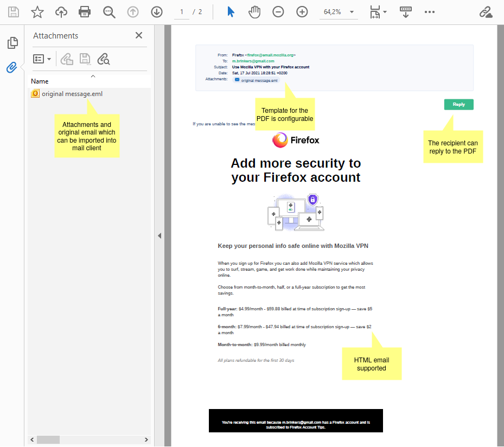The image size is (504, 447).
Task: Zoom out with the minus button
Action: [278, 12]
